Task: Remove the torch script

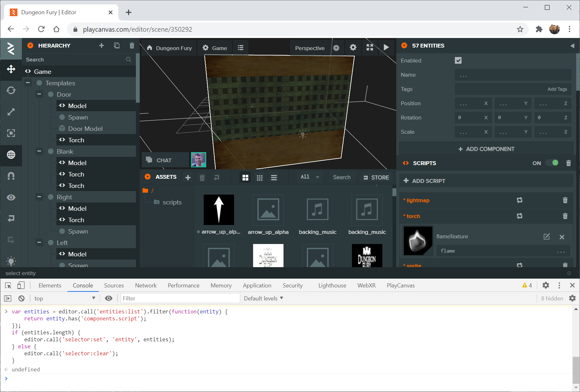Action: point(565,216)
